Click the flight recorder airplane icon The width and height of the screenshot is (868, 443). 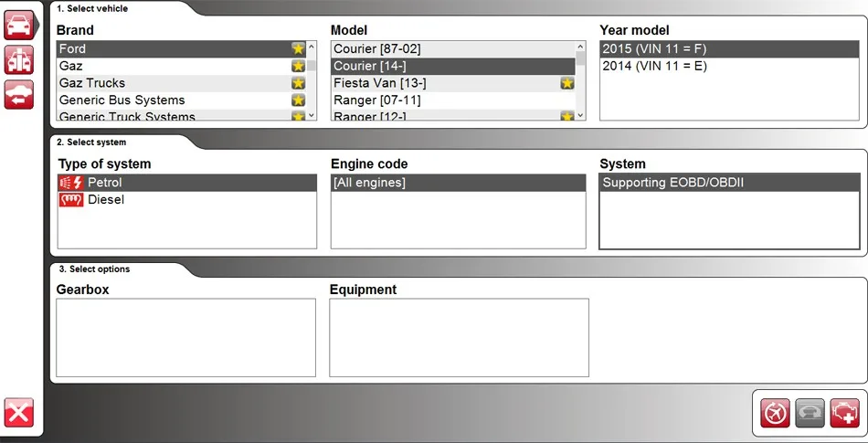775,413
